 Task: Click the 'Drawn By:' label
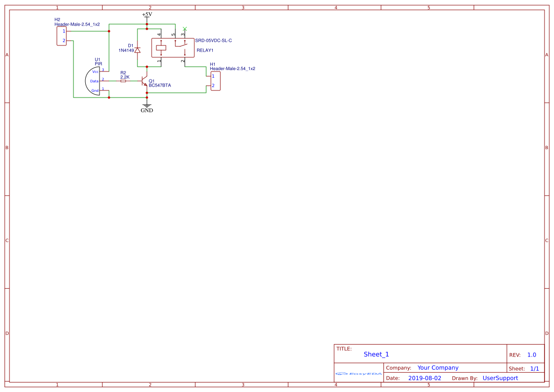tap(464, 378)
